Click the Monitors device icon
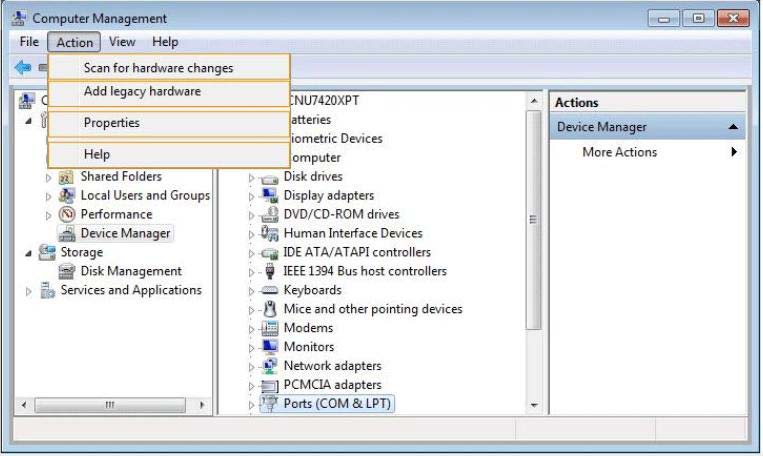 270,347
